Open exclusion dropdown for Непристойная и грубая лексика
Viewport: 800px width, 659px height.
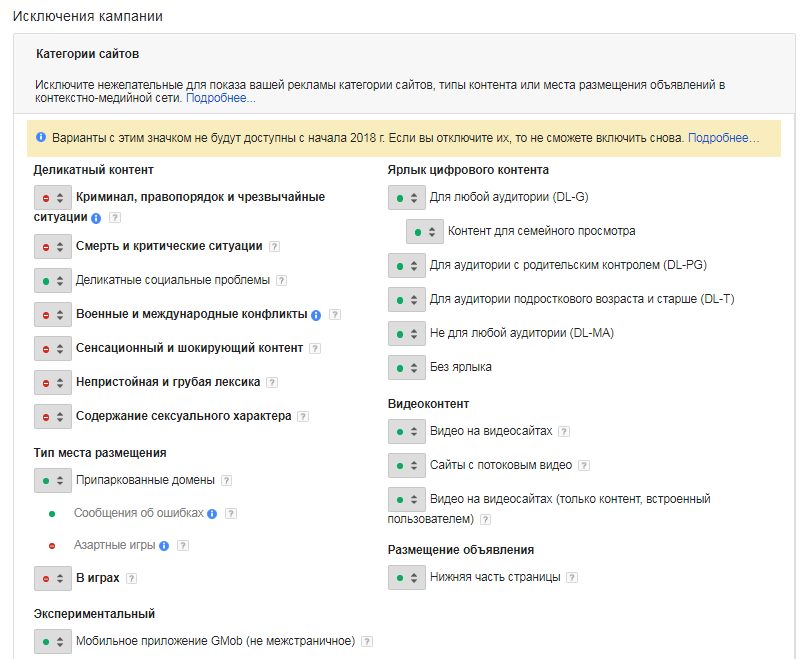pos(53,383)
